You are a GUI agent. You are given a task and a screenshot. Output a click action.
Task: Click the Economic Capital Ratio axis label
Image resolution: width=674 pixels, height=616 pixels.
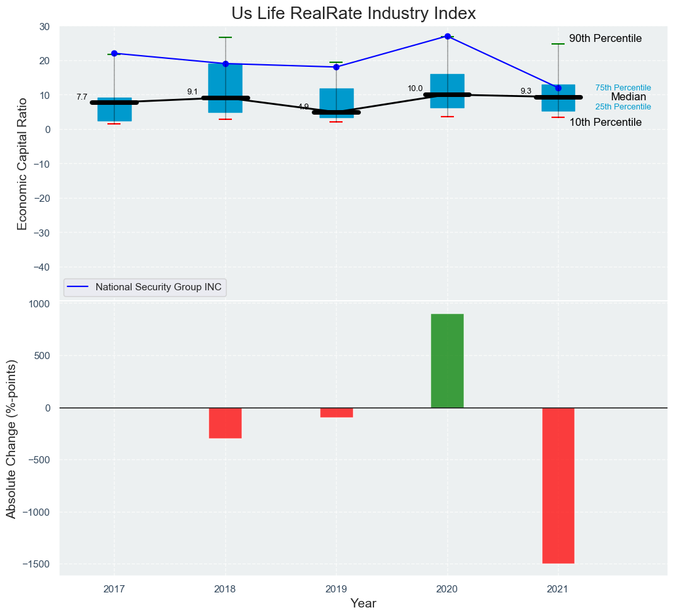[22, 163]
